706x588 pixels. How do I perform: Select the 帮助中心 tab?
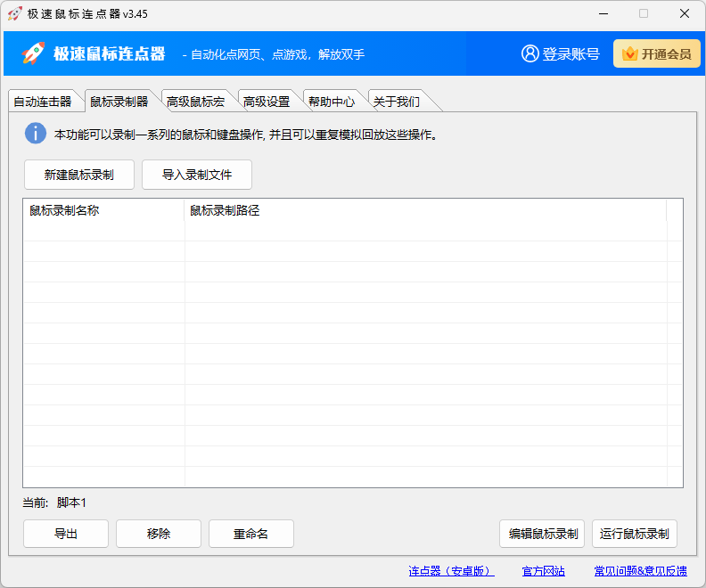332,102
